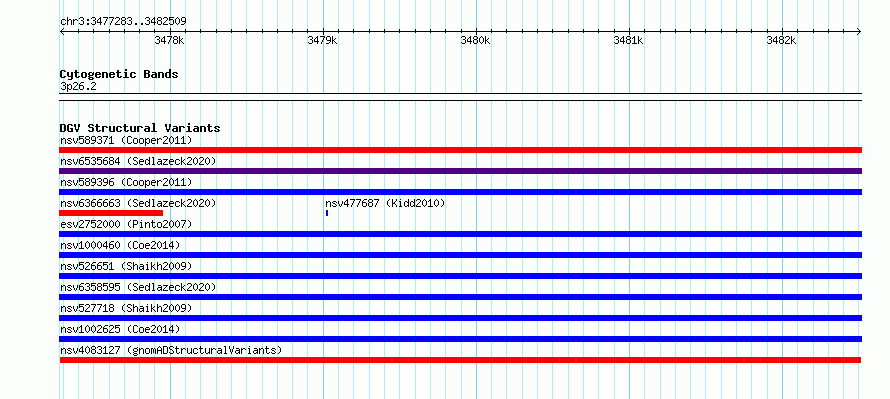Viewport: 890px width, 399px height.
Task: Click the chr3:3477283..3482509 region label
Action: [x=123, y=22]
